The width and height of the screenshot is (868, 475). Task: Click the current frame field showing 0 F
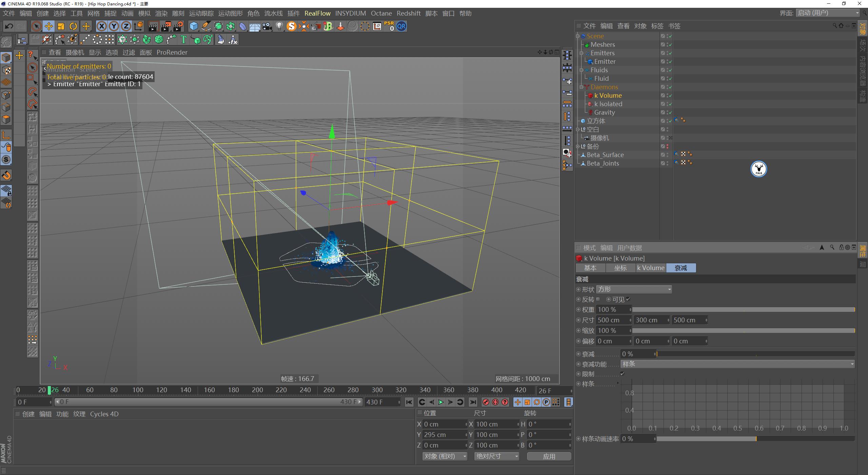pos(34,402)
